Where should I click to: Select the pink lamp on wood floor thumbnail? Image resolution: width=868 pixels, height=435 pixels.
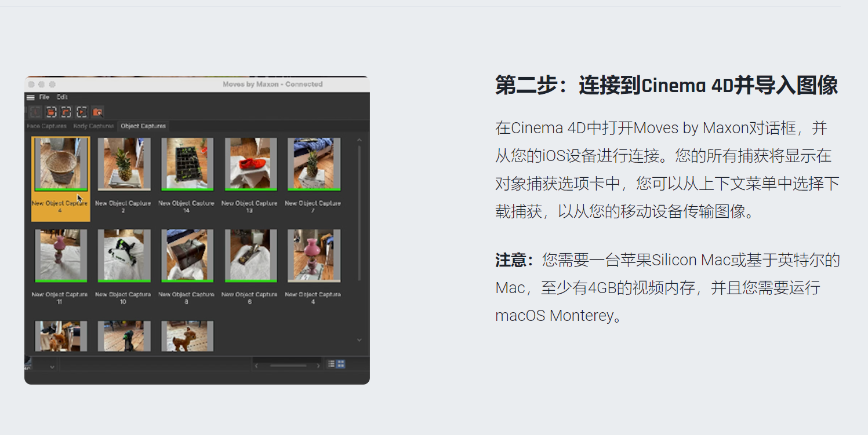(314, 255)
